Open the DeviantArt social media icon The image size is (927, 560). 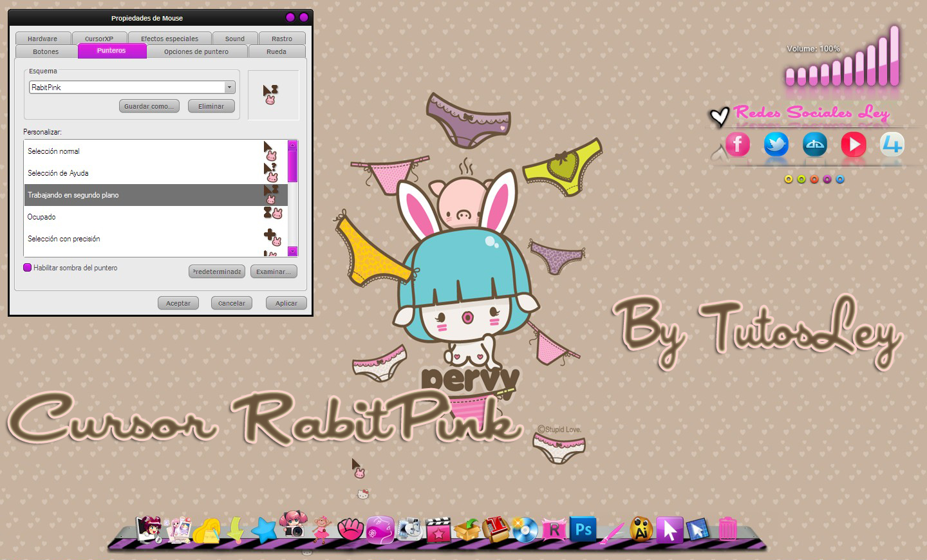click(815, 144)
